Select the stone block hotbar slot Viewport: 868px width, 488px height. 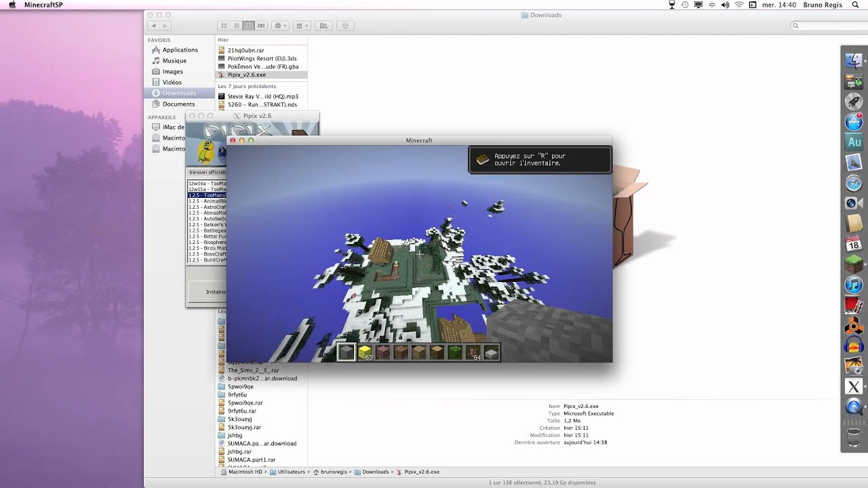click(347, 352)
